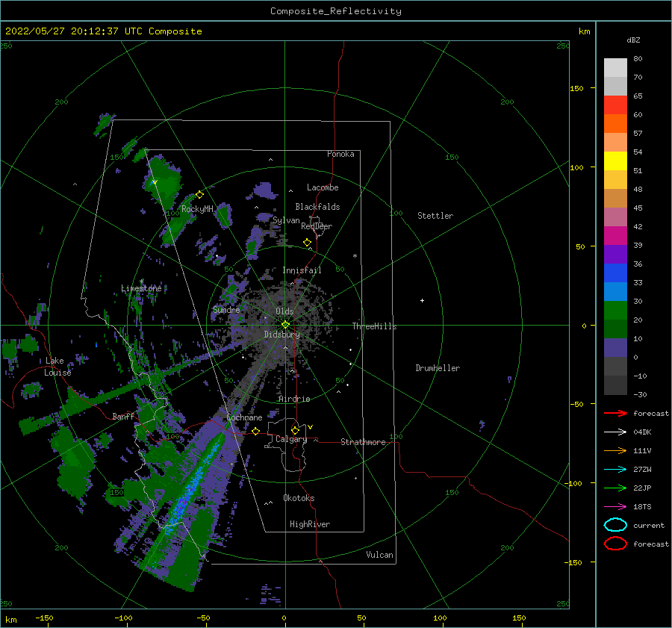Click the asterisk marker near Limestone

[x=141, y=282]
